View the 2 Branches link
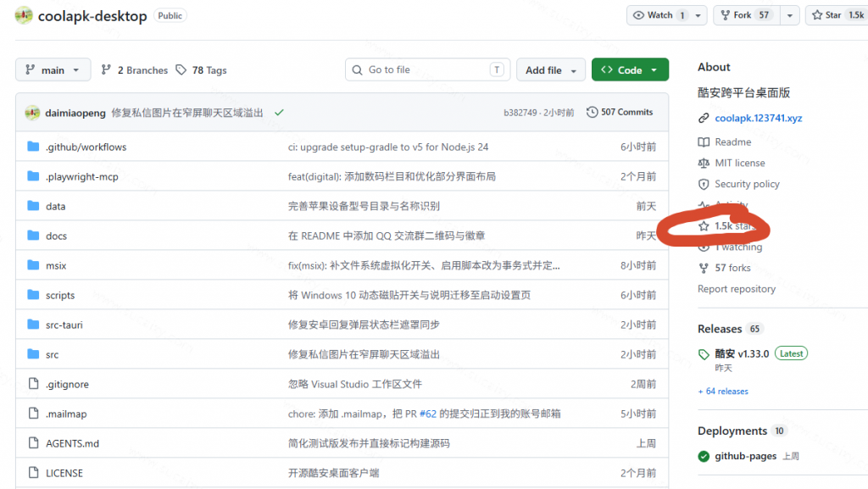 click(x=134, y=70)
